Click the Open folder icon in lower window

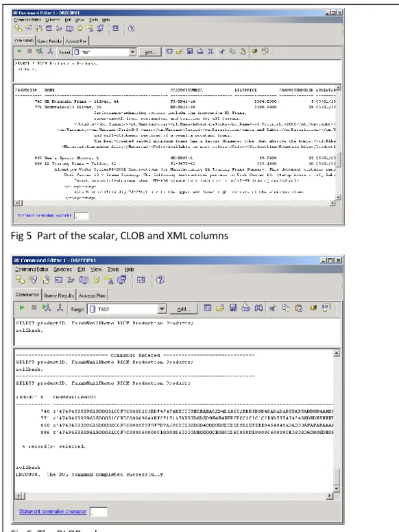click(x=220, y=308)
